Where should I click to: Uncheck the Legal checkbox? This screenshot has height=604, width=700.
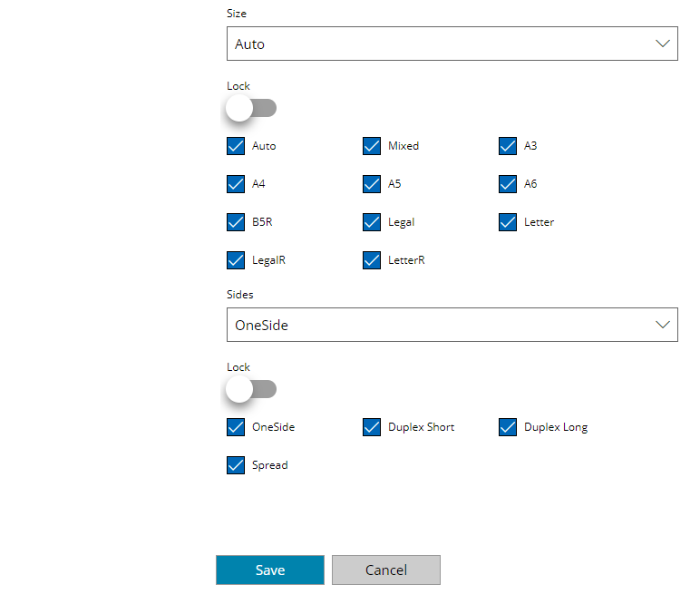click(x=372, y=222)
